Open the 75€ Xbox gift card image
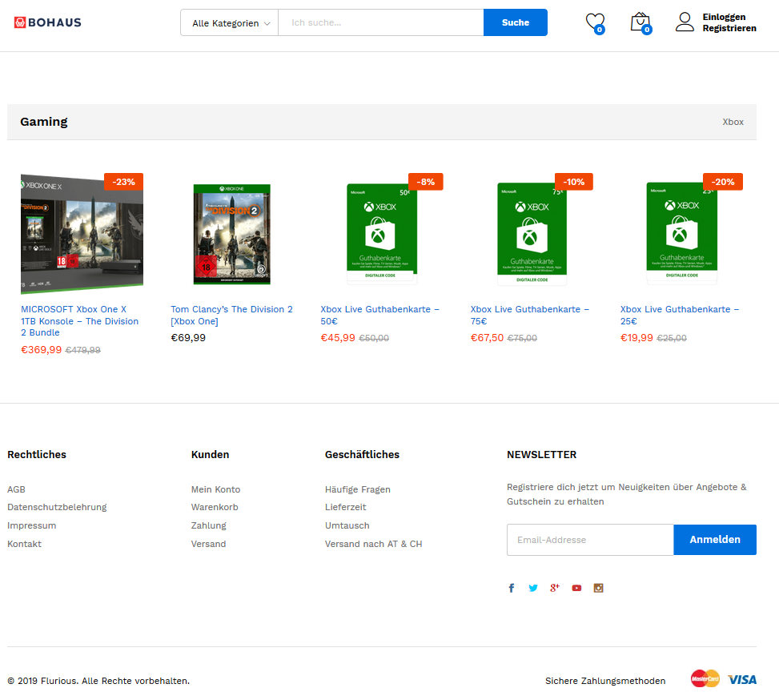Screen dimensions: 779x700 click(532, 234)
